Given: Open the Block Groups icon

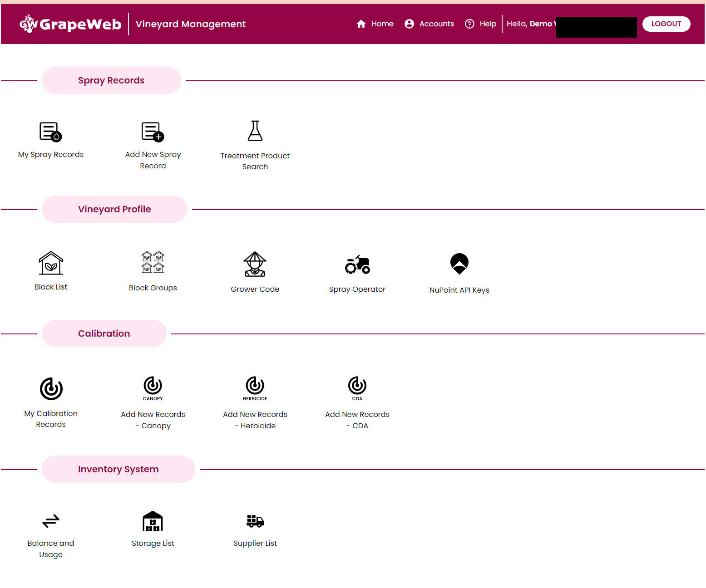Looking at the screenshot, I should pyautogui.click(x=153, y=262).
